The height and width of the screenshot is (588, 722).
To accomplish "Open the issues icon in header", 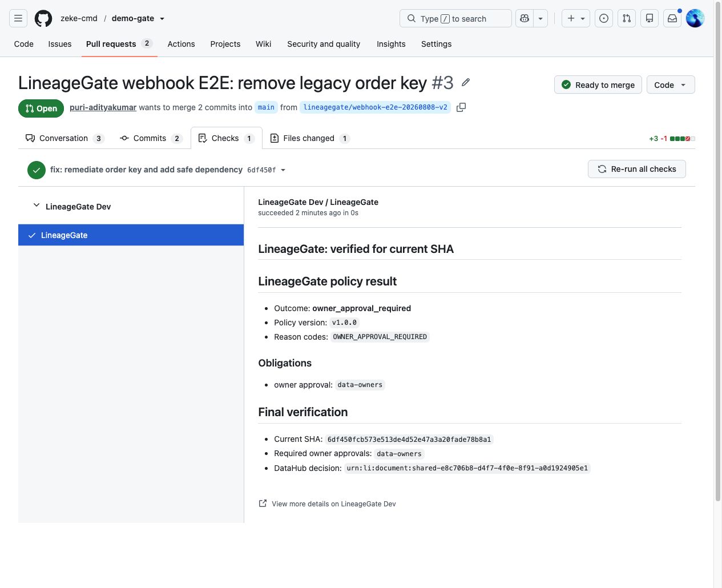I will (x=604, y=18).
